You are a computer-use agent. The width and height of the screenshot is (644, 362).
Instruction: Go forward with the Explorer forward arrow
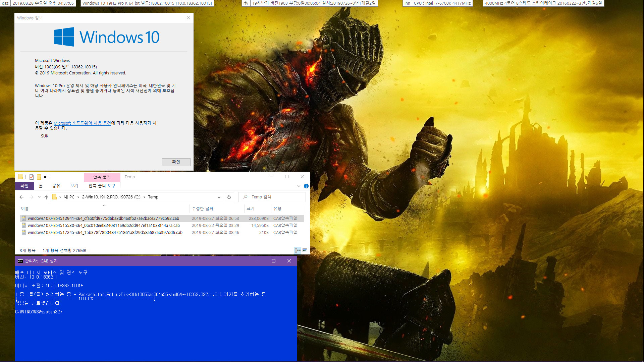click(x=32, y=197)
